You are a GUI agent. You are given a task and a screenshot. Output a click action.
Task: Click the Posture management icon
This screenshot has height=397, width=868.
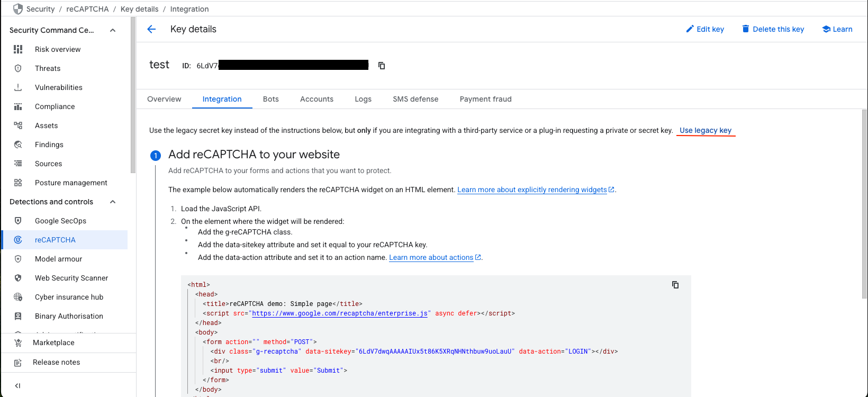coord(18,183)
